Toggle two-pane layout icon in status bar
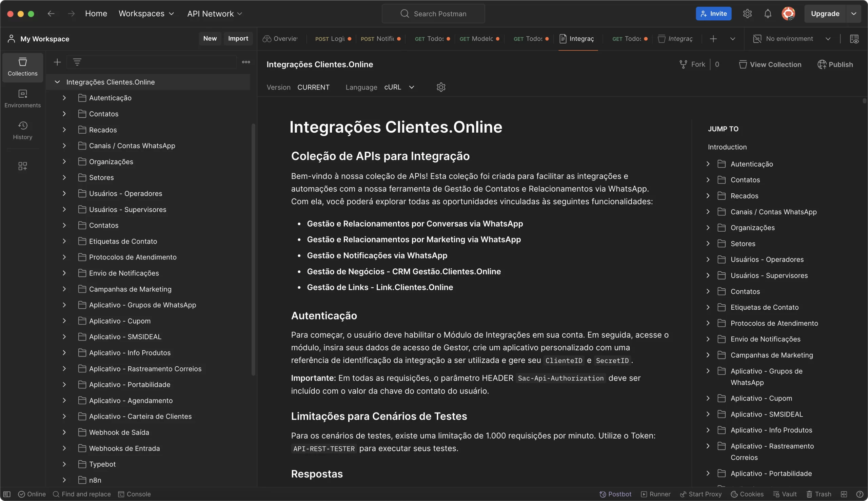This screenshot has width=868, height=501. pyautogui.click(x=844, y=494)
